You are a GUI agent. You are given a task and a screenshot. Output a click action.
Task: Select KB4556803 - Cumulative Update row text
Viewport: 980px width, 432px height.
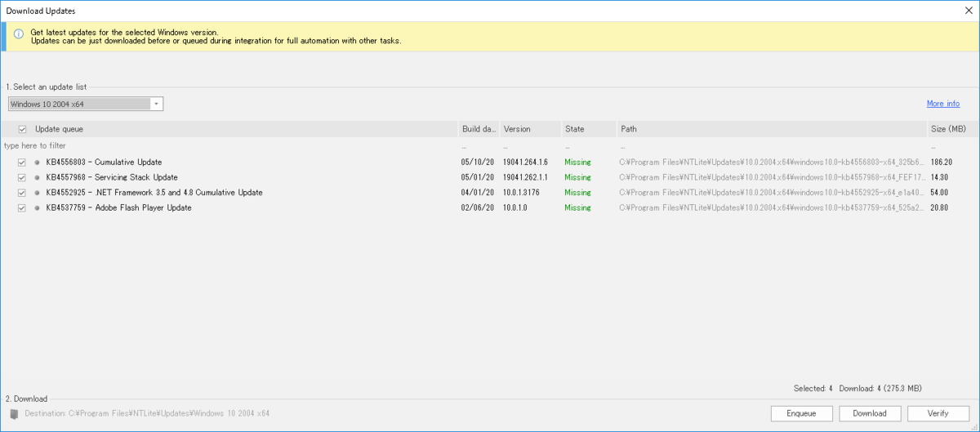coord(104,163)
